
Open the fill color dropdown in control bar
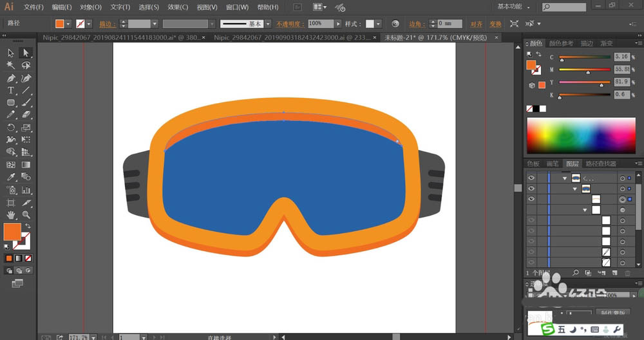(69, 24)
